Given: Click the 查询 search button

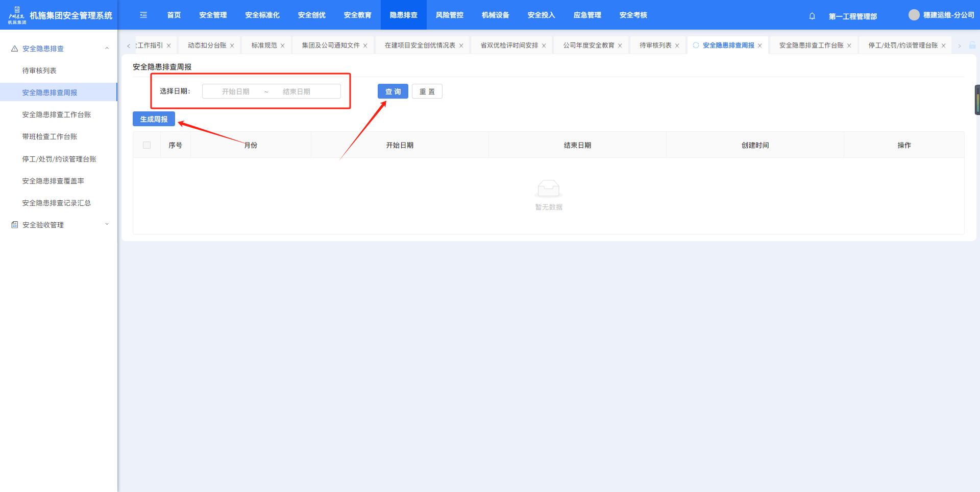Looking at the screenshot, I should (393, 91).
